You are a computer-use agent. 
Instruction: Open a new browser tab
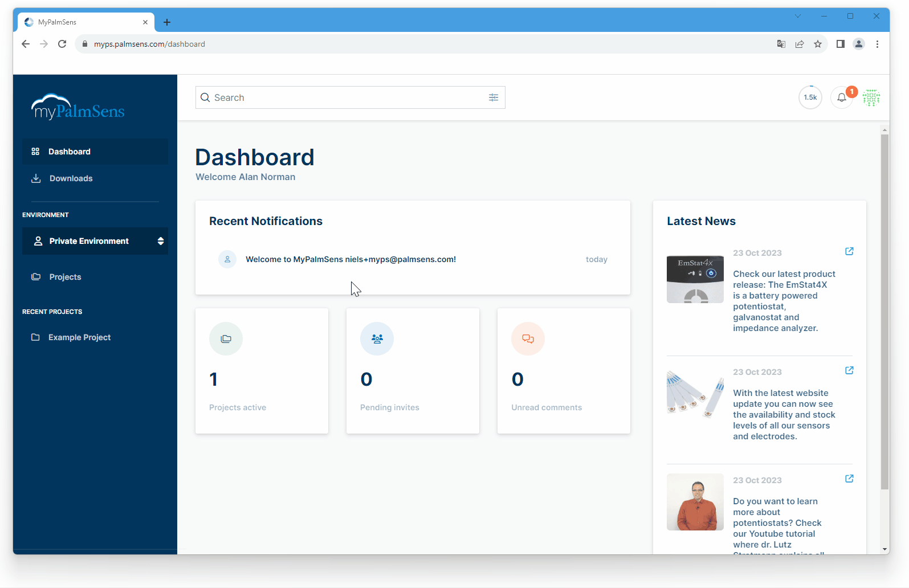click(167, 22)
